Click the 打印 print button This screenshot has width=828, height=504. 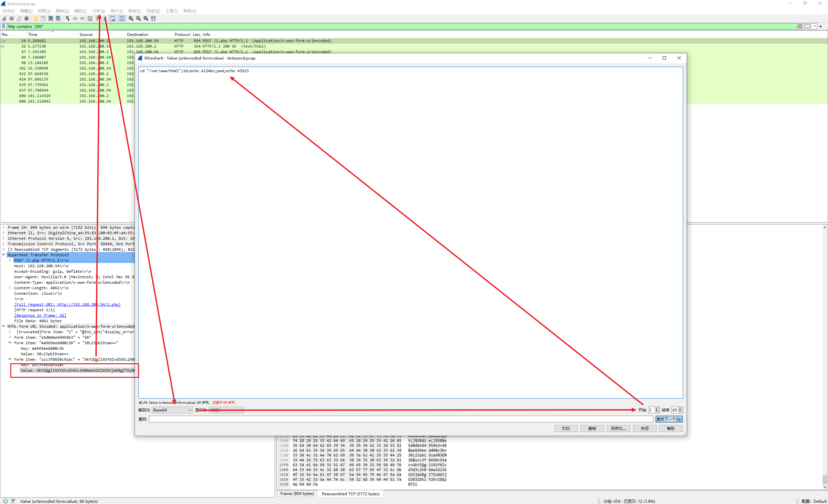click(566, 428)
